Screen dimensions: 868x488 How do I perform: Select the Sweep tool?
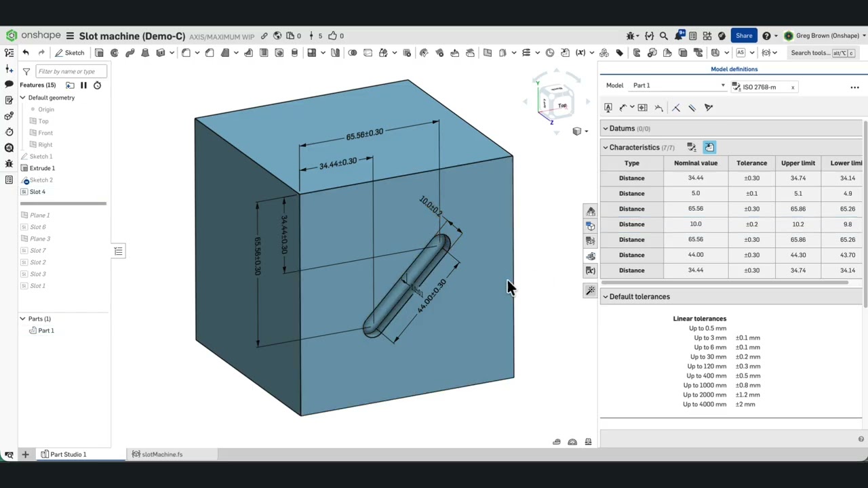(130, 53)
